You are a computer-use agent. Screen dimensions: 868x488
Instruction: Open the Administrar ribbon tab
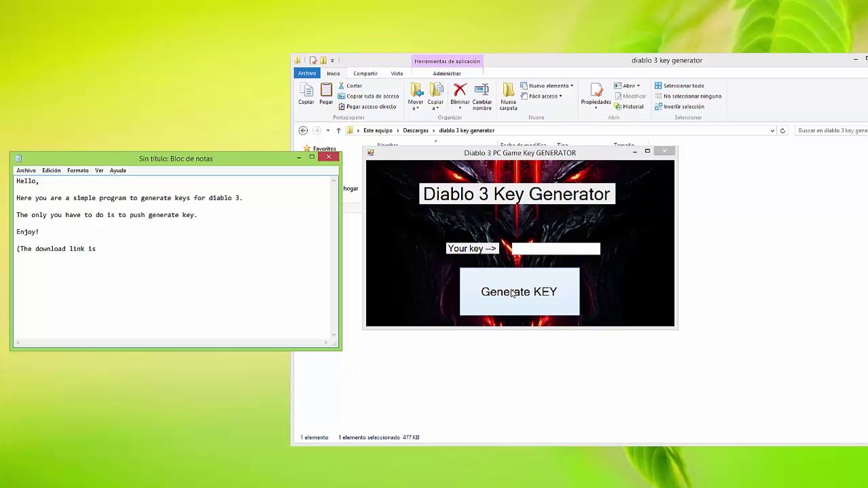pyautogui.click(x=447, y=73)
